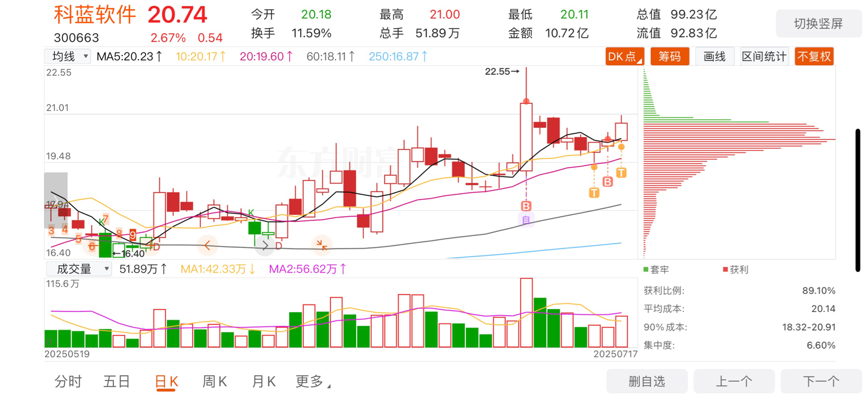Screen dimensions: 868x401
Task: Tap the 16.40 low price arrow label
Action: coord(128,254)
